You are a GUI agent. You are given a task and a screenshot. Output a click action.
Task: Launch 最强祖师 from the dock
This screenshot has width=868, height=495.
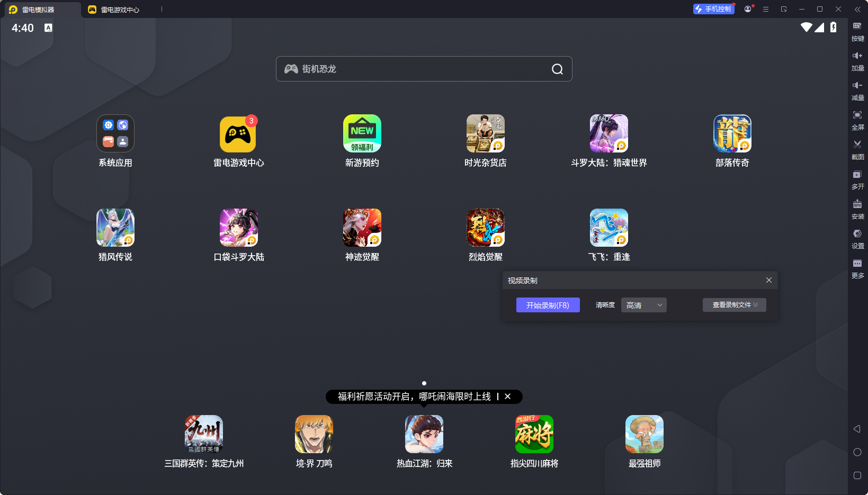[x=645, y=434]
